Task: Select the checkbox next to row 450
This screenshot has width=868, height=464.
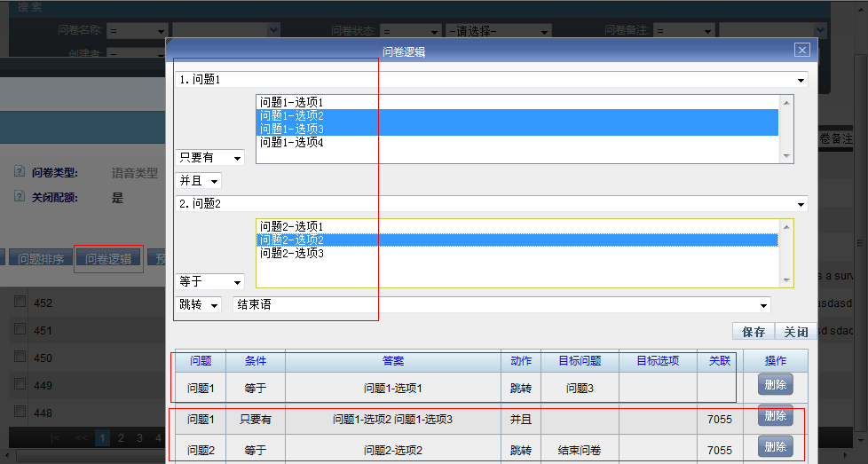Action: pyautogui.click(x=20, y=358)
